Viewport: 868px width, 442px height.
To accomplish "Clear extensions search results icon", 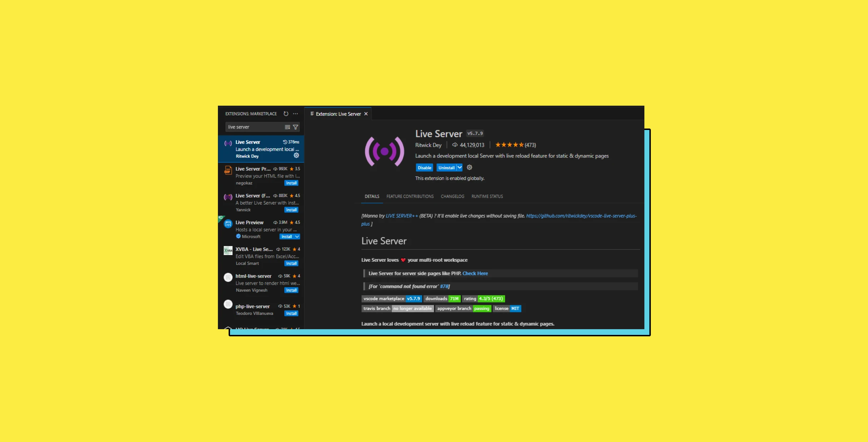I will pos(287,127).
